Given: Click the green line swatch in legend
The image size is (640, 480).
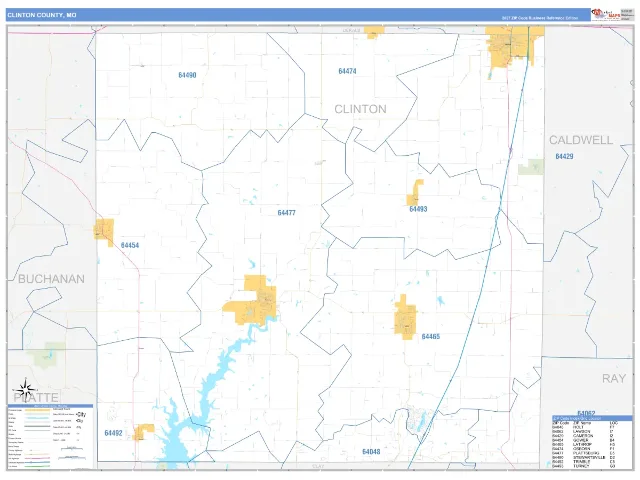Looking at the screenshot, I should [x=38, y=466].
